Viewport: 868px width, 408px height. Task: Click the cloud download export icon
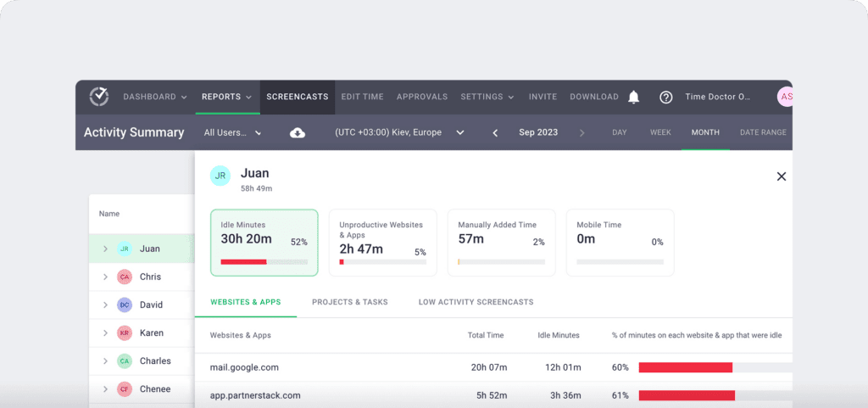point(298,133)
